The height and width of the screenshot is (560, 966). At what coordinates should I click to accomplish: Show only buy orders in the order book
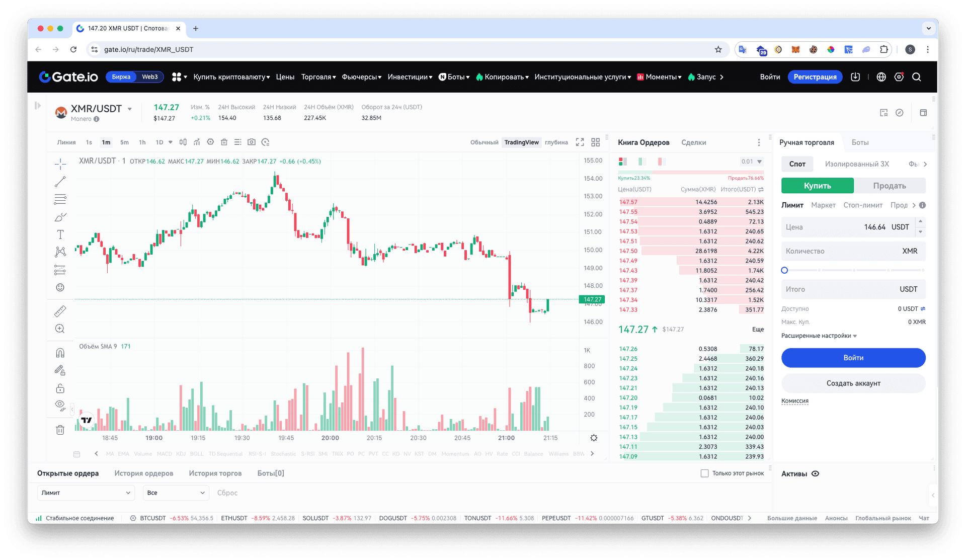coord(642,162)
